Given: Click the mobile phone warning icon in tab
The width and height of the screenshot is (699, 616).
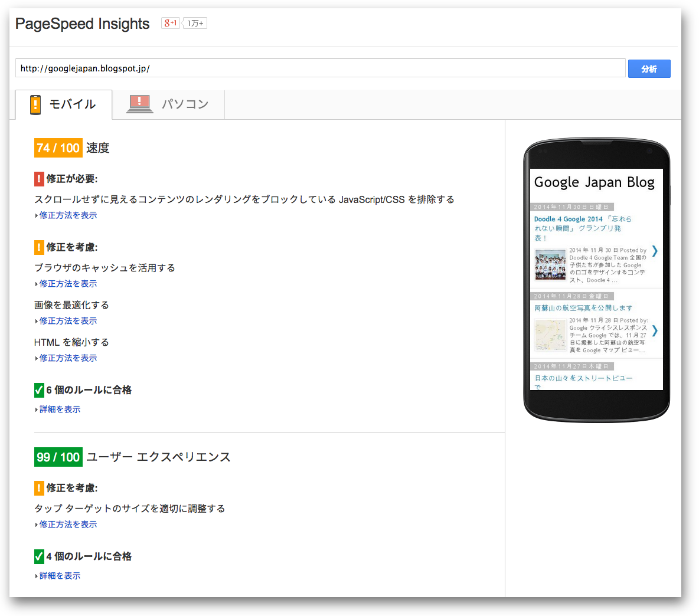Looking at the screenshot, I should point(35,104).
